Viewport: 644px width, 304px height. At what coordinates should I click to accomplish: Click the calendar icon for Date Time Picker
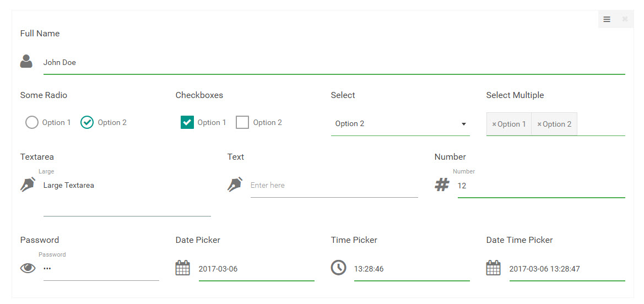(493, 268)
